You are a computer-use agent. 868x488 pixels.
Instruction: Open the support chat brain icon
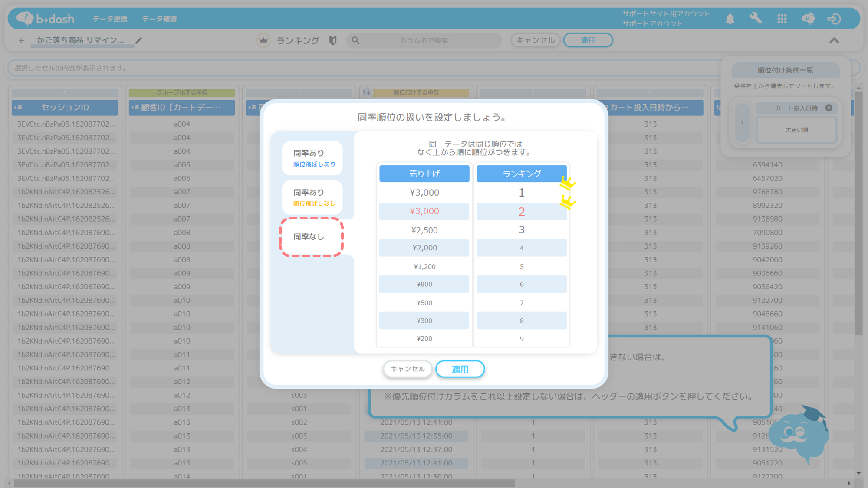point(808,19)
